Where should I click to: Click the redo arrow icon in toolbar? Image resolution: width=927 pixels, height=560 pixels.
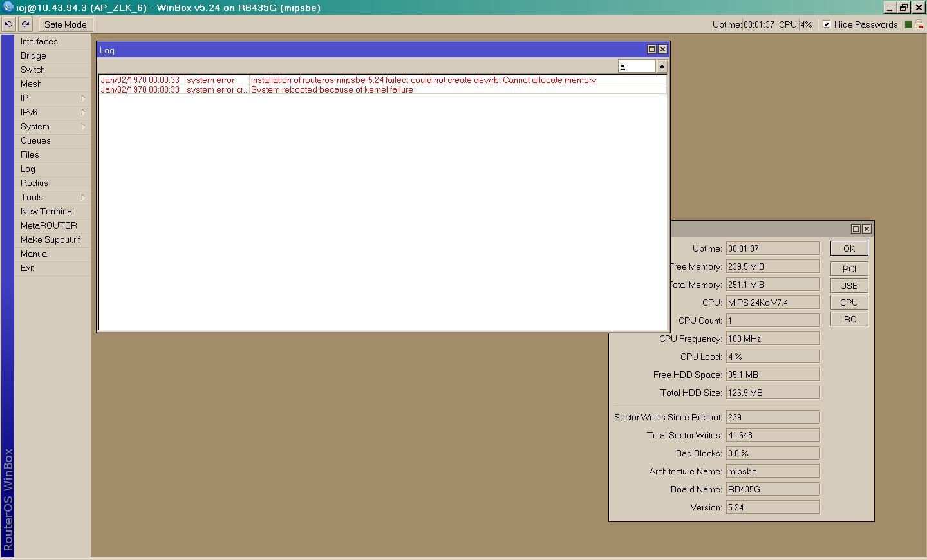coord(25,24)
